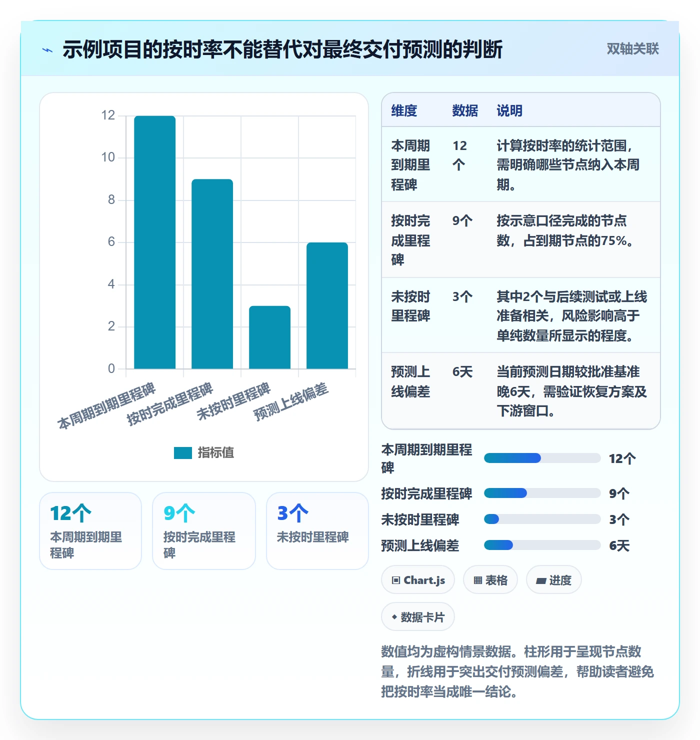Click the 数据 column header

tap(465, 110)
